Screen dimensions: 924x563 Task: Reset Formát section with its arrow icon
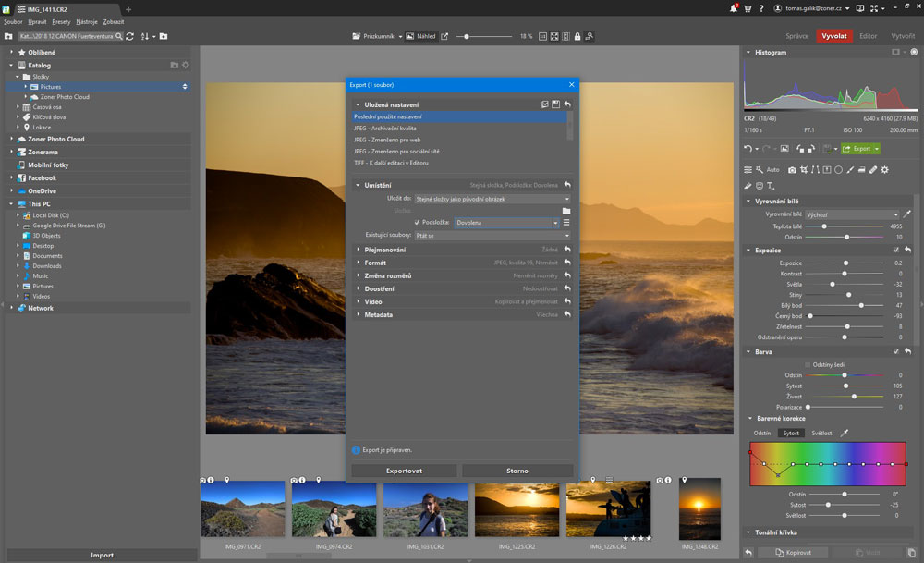[x=566, y=263]
